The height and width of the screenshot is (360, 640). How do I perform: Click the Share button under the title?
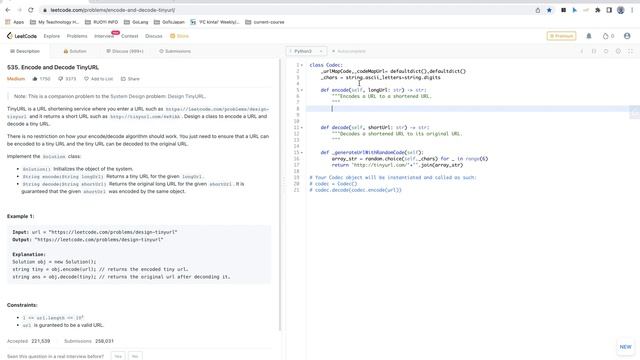coord(130,79)
